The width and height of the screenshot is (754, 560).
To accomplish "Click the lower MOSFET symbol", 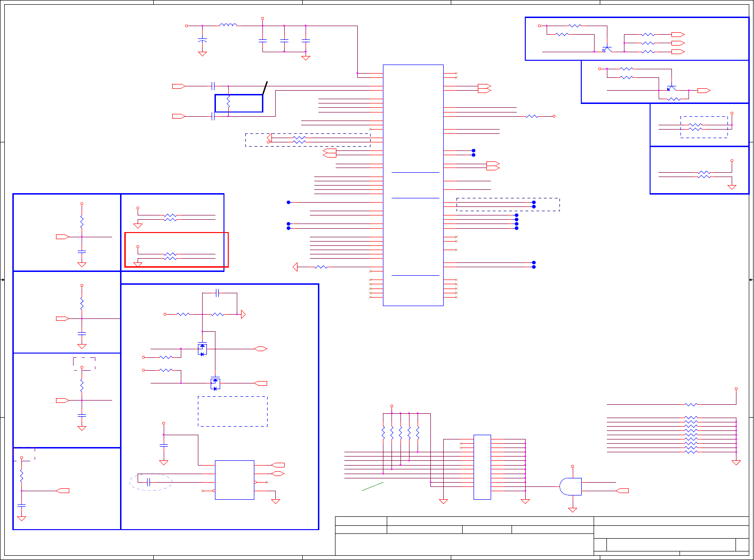I will pos(215,383).
